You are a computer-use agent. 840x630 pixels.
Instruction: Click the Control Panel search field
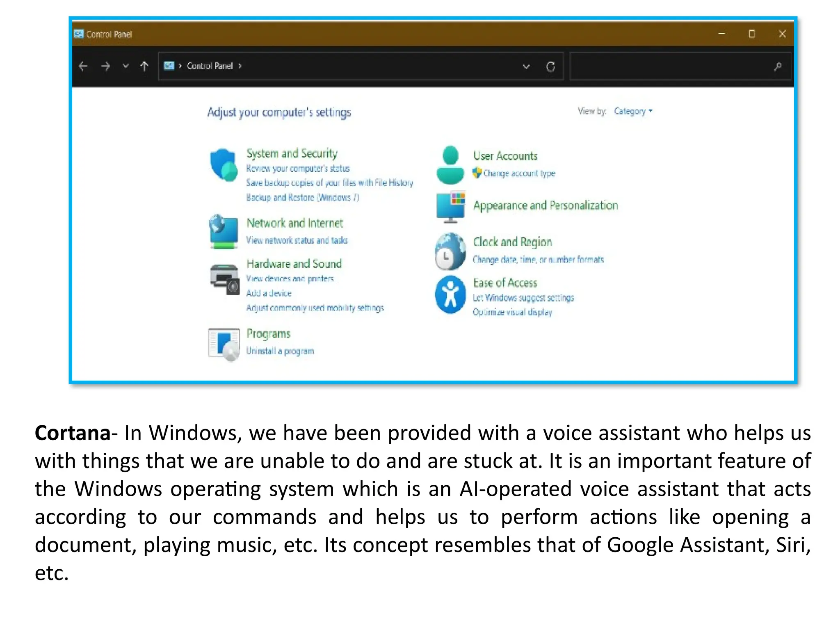click(680, 66)
